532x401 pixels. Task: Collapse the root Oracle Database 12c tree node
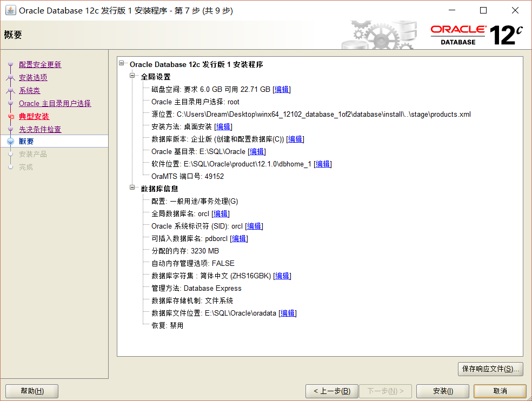tap(122, 63)
